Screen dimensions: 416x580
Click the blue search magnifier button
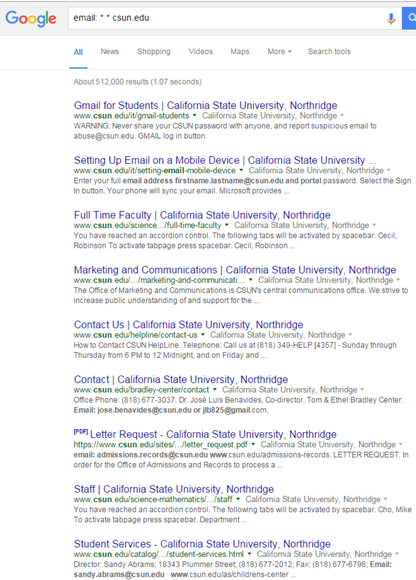point(409,18)
